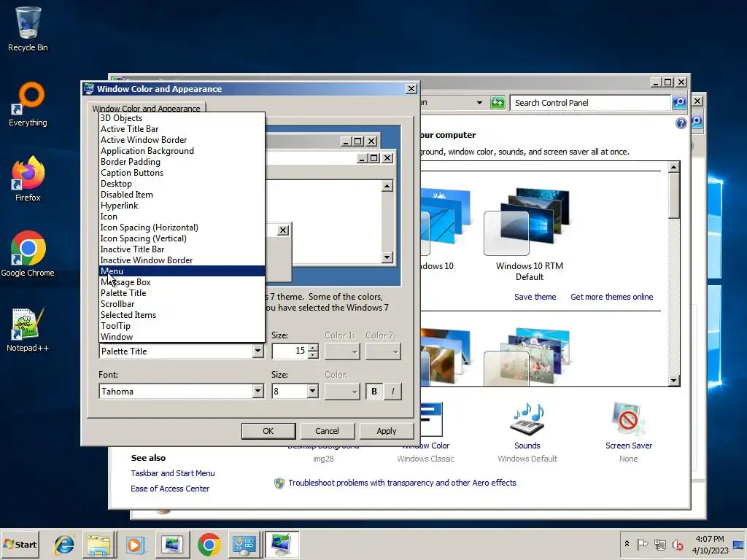Click the item Size field showing 15
The width and height of the screenshot is (747, 560).
click(290, 351)
